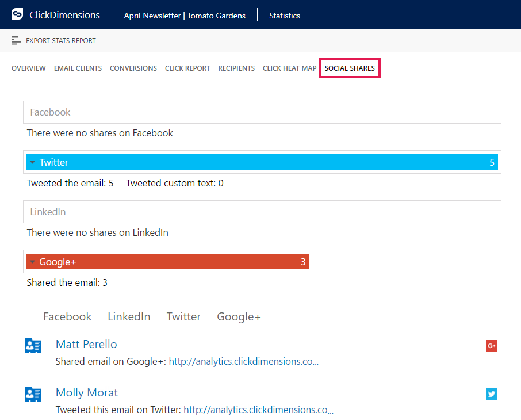
Task: Open Matt Perello's contact card icon
Action: tap(33, 346)
